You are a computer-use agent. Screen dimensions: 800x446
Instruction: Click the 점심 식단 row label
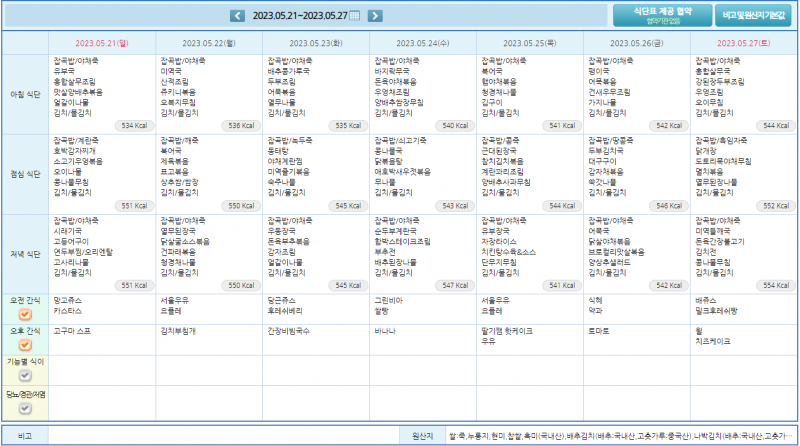[26, 175]
